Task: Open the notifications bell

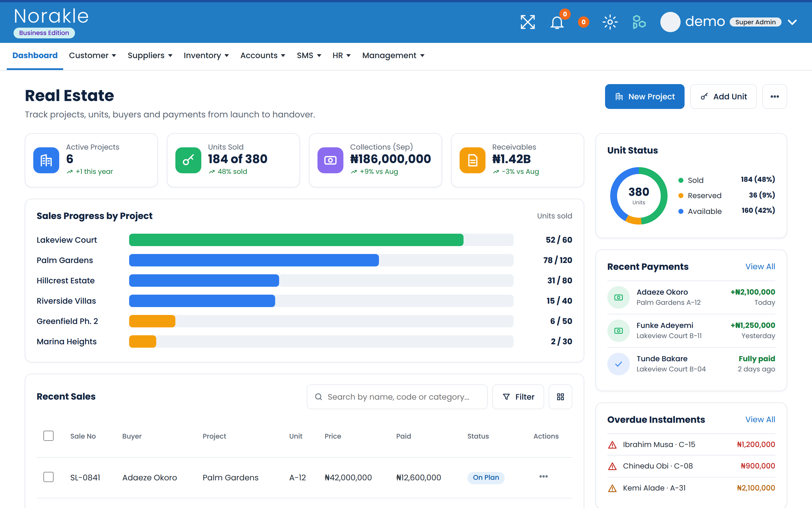Action: 557,22
